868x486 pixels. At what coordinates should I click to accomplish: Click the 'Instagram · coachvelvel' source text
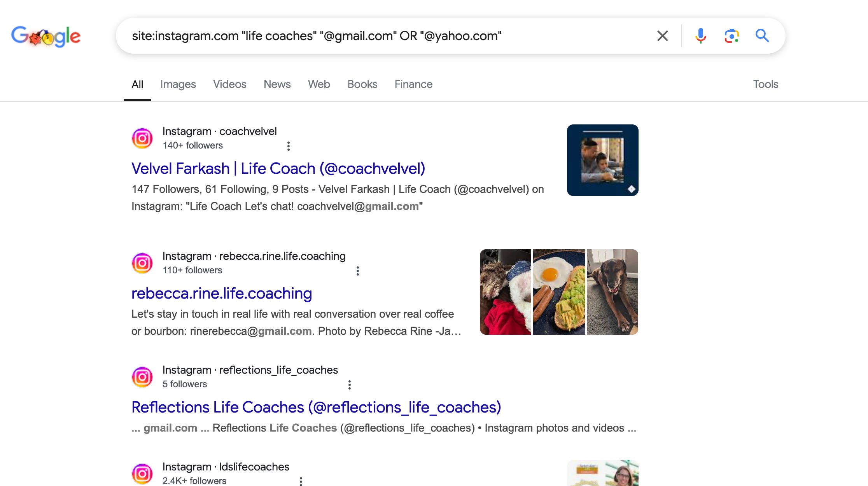220,131
